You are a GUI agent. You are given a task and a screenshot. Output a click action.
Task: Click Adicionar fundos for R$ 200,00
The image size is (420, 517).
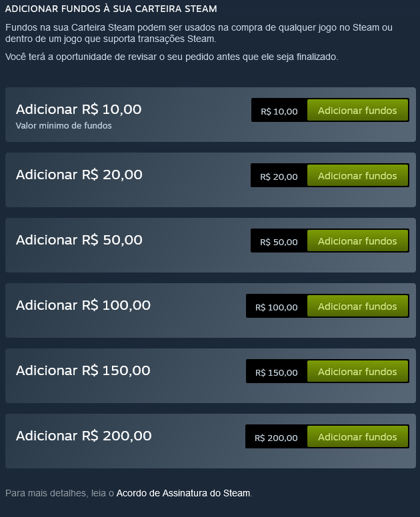(x=357, y=436)
